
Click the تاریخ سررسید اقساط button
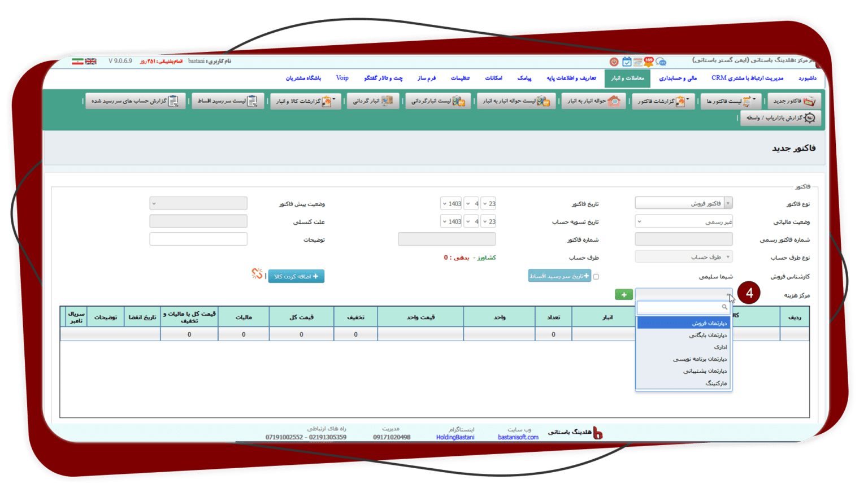click(559, 276)
